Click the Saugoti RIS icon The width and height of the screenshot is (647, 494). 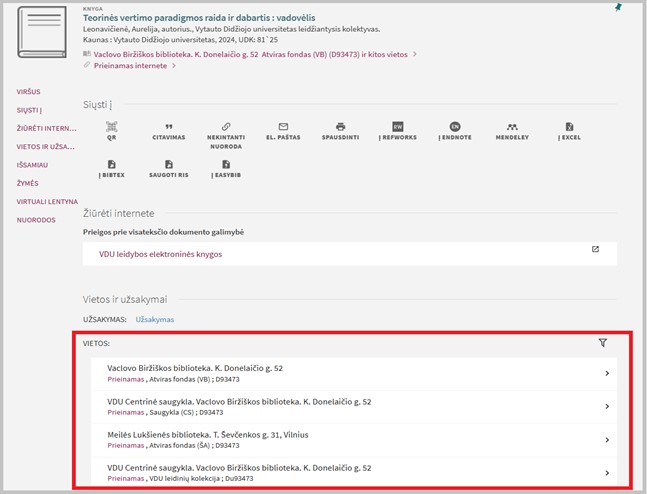point(168,165)
